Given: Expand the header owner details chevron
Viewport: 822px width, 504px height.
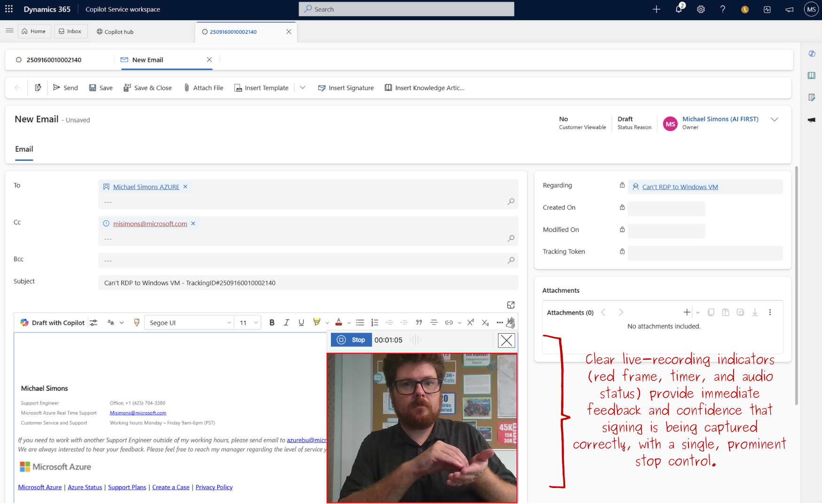Looking at the screenshot, I should point(774,119).
